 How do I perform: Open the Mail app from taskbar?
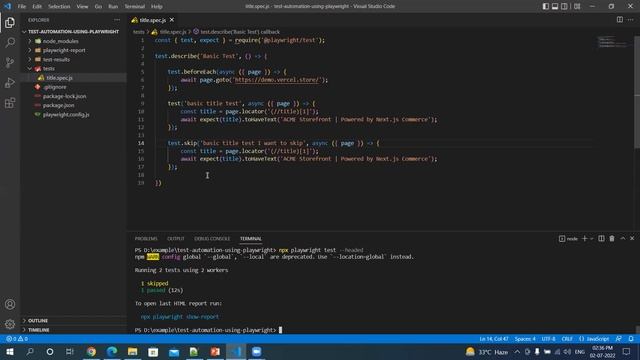(174, 351)
